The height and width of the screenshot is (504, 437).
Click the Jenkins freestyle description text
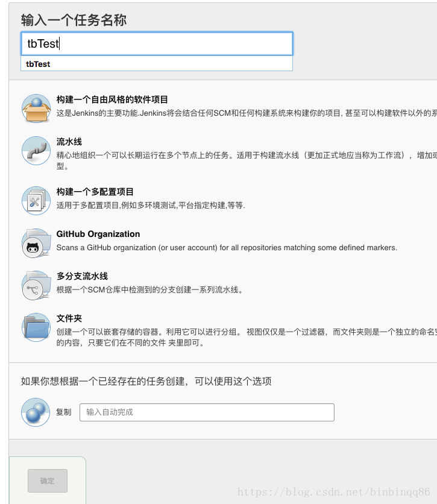tap(247, 113)
